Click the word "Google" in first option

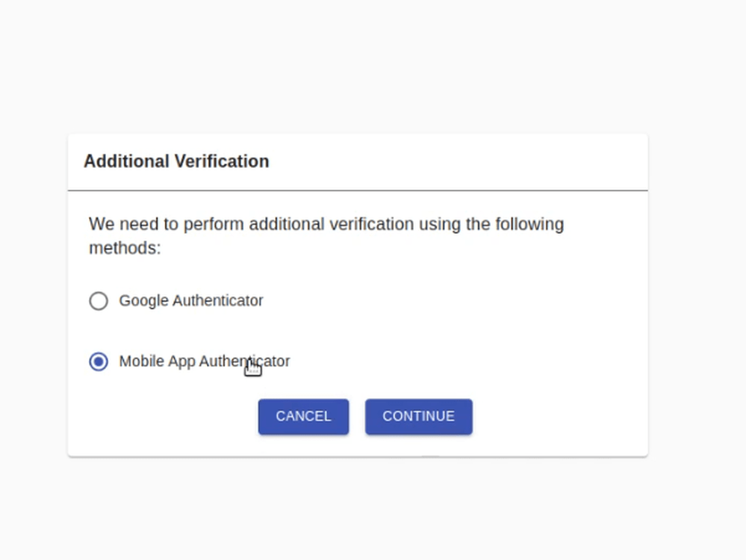143,301
